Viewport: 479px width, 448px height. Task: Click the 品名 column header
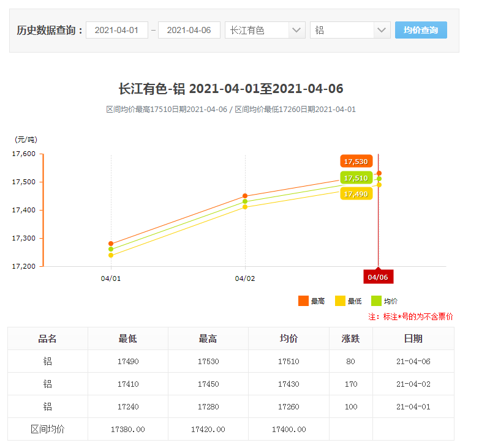coord(48,338)
